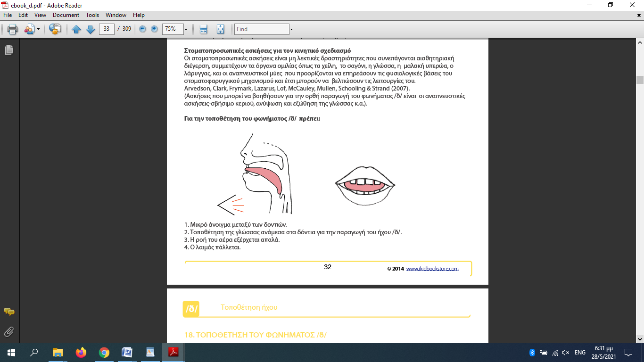This screenshot has height=362, width=644.
Task: Open the Tools menu
Action: click(92, 15)
